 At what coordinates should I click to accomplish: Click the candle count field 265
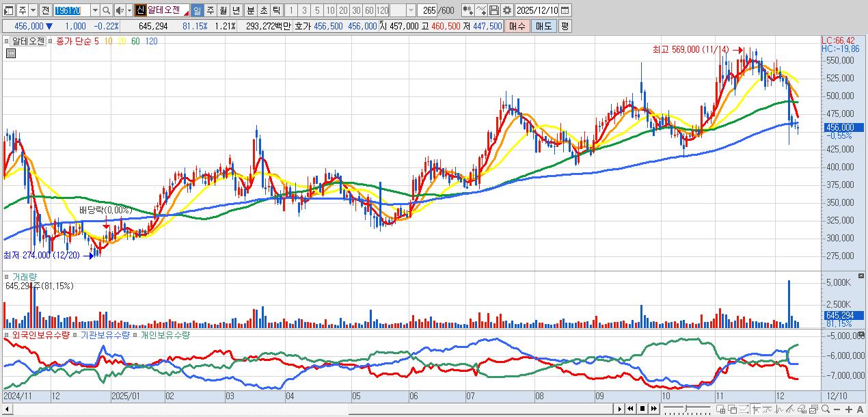tap(427, 11)
